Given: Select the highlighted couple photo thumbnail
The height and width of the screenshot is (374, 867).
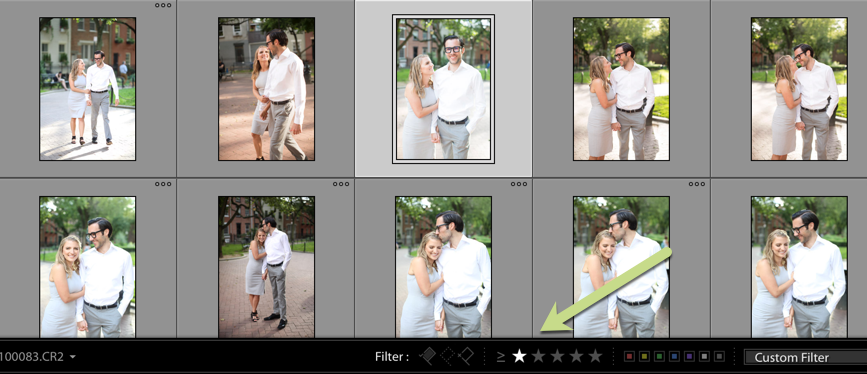Looking at the screenshot, I should pos(443,89).
